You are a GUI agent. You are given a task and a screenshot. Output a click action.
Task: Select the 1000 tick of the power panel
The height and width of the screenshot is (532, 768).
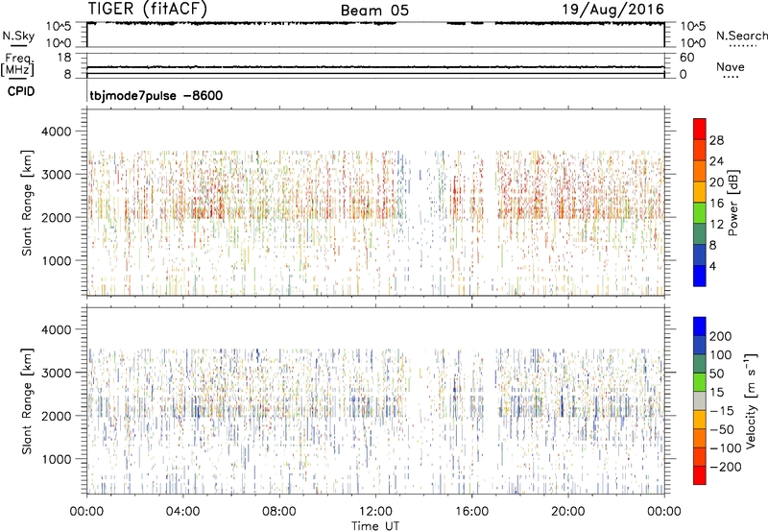pyautogui.click(x=57, y=261)
